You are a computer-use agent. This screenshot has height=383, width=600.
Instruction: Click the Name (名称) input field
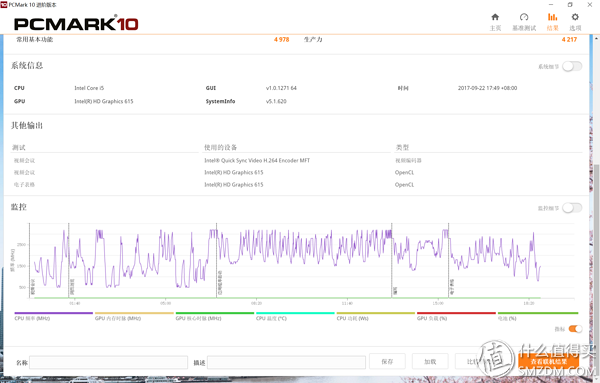(x=108, y=362)
